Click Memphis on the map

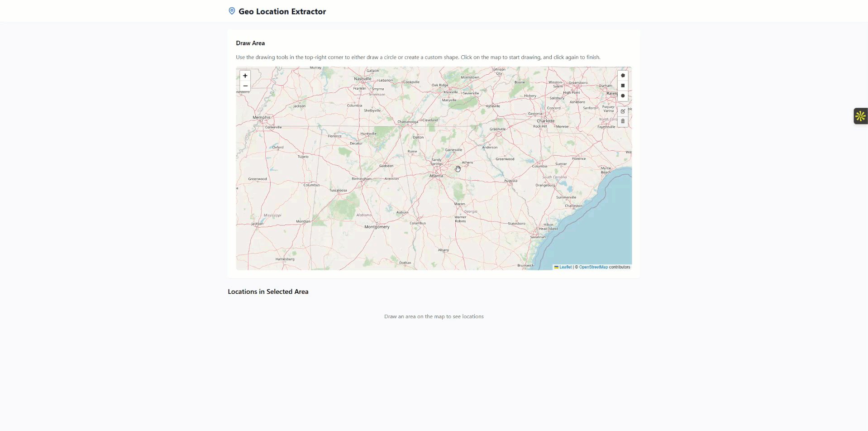pos(261,117)
